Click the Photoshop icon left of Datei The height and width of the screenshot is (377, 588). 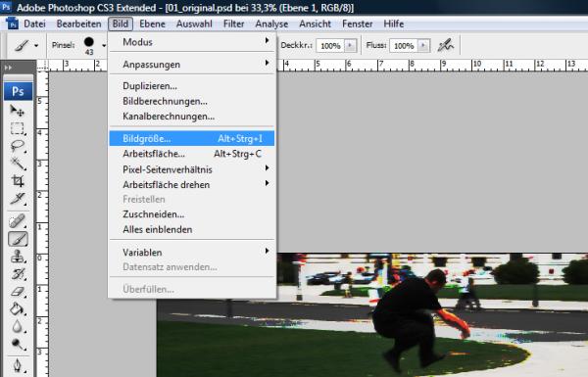coord(13,24)
